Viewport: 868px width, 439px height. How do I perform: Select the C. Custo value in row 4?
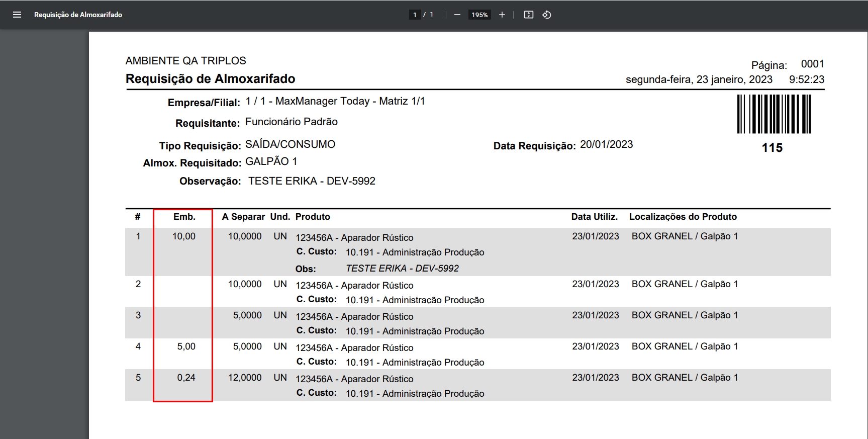coord(415,363)
